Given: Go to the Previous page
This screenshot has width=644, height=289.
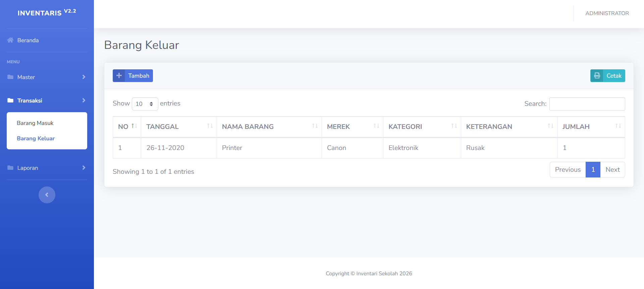Looking at the screenshot, I should point(568,170).
